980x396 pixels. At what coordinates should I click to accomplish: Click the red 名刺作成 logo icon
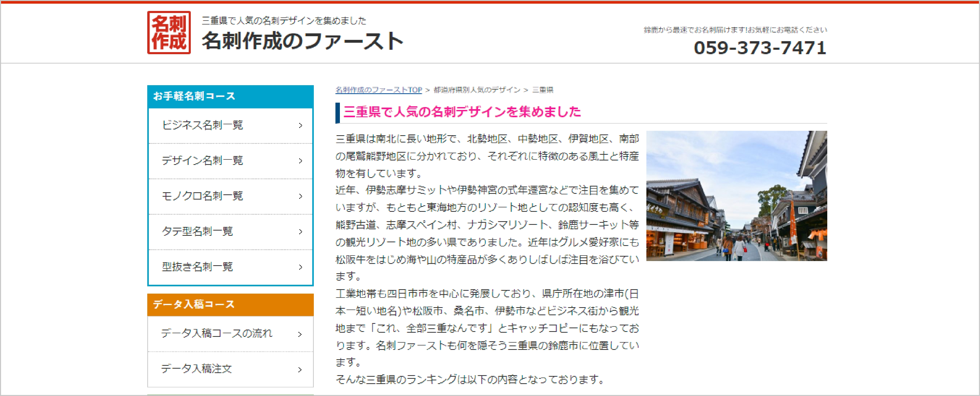click(169, 33)
